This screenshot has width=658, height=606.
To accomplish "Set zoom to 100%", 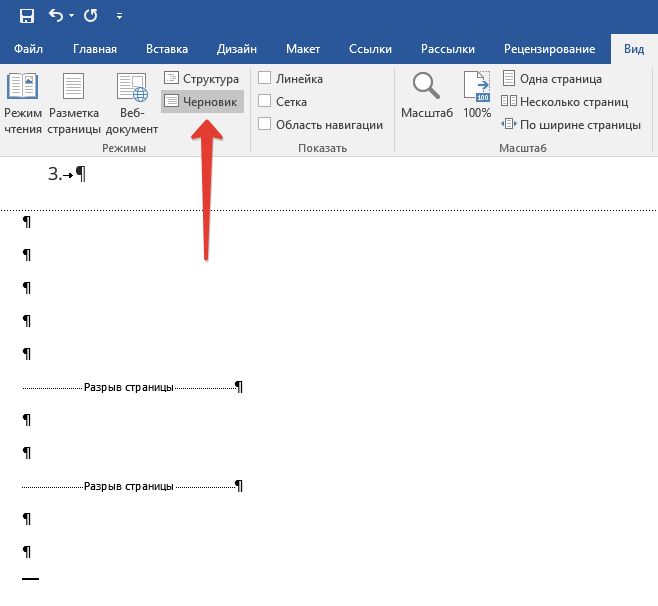I will point(477,96).
